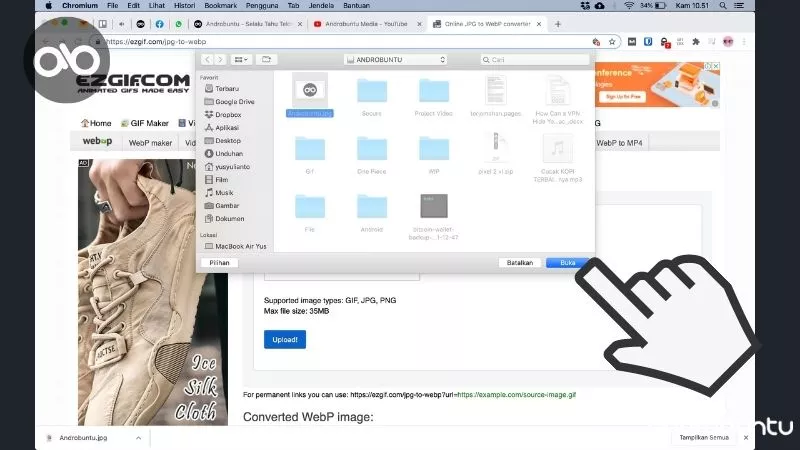Select Dropbox in the sidebar

tap(223, 115)
